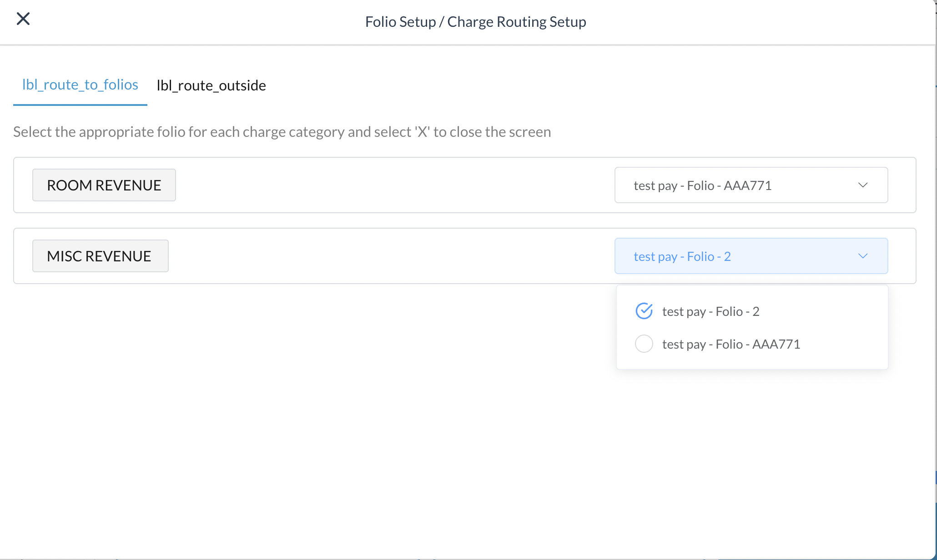Image resolution: width=937 pixels, height=560 pixels.
Task: Switch to lbl_route_to_folios tab
Action: tap(80, 85)
